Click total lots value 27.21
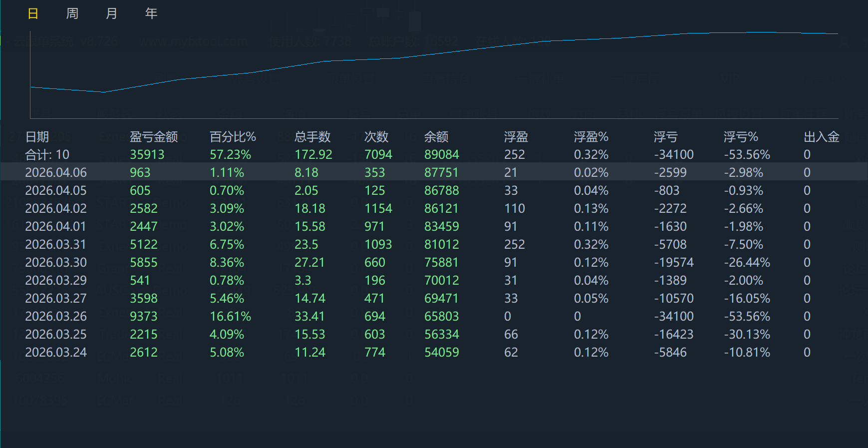The image size is (868, 448). pos(310,263)
